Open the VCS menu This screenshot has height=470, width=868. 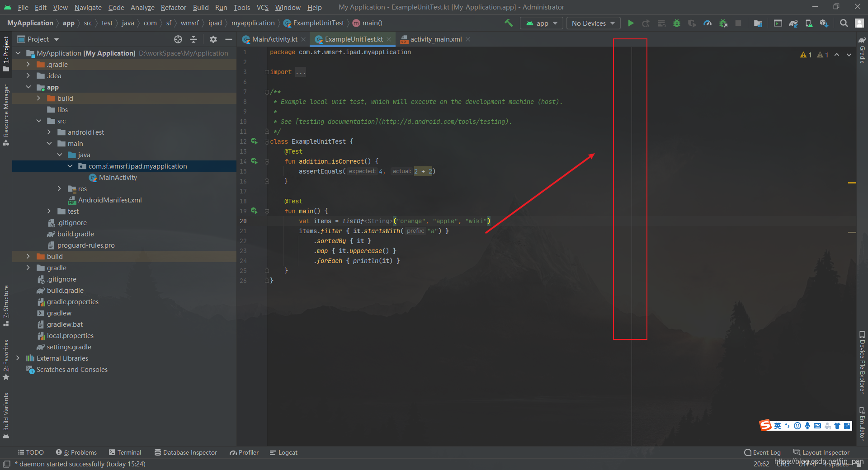pyautogui.click(x=262, y=7)
